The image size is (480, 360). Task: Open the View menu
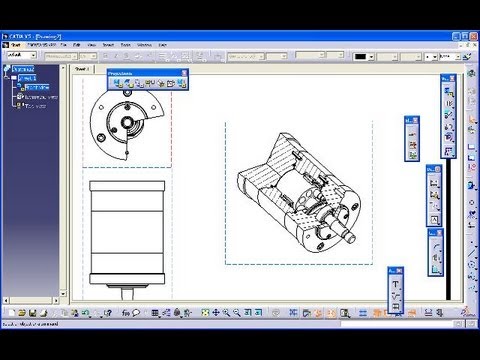92,45
